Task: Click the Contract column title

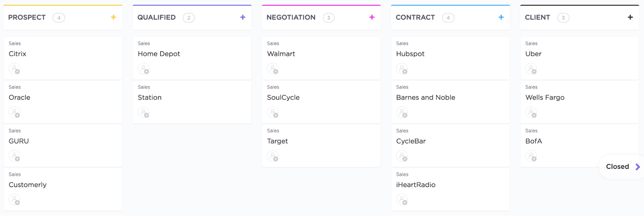Action: (415, 17)
